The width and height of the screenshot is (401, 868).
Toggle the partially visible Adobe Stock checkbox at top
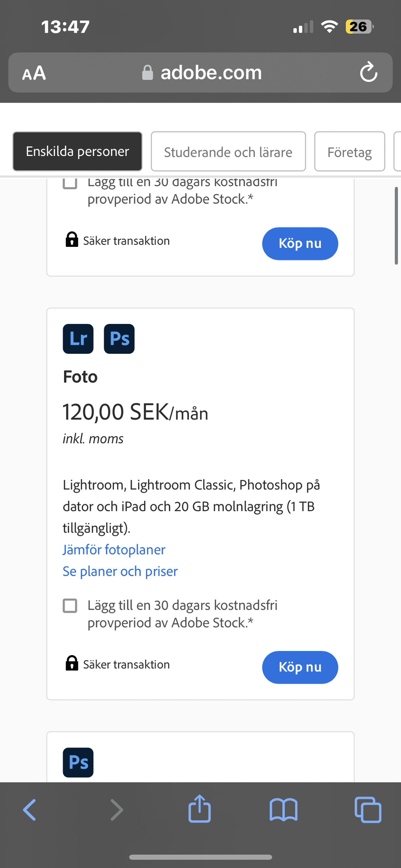(x=70, y=184)
